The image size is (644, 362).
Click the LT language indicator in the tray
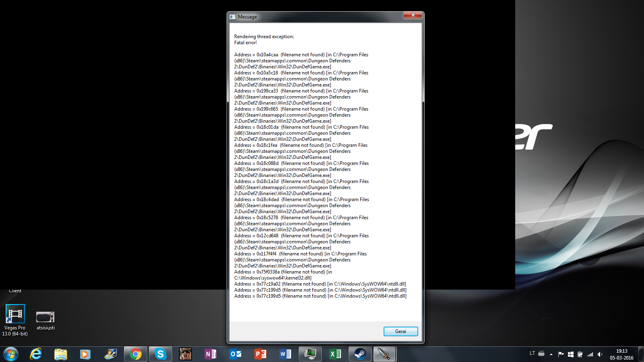532,354
